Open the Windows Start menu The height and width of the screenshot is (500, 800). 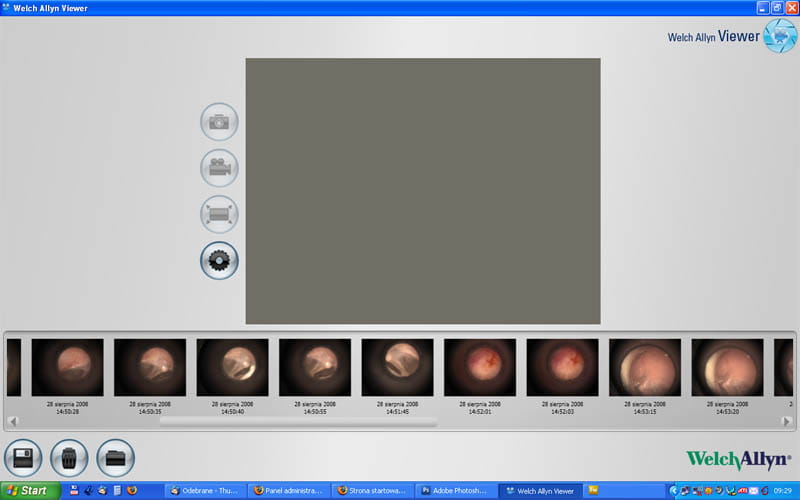point(30,491)
